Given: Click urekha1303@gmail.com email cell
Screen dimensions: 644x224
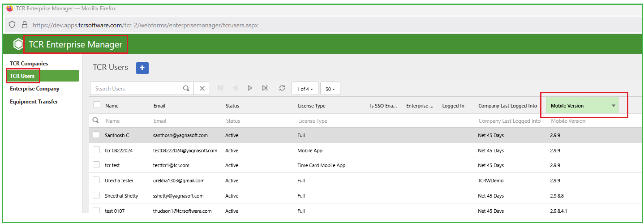Looking at the screenshot, I should tap(179, 181).
